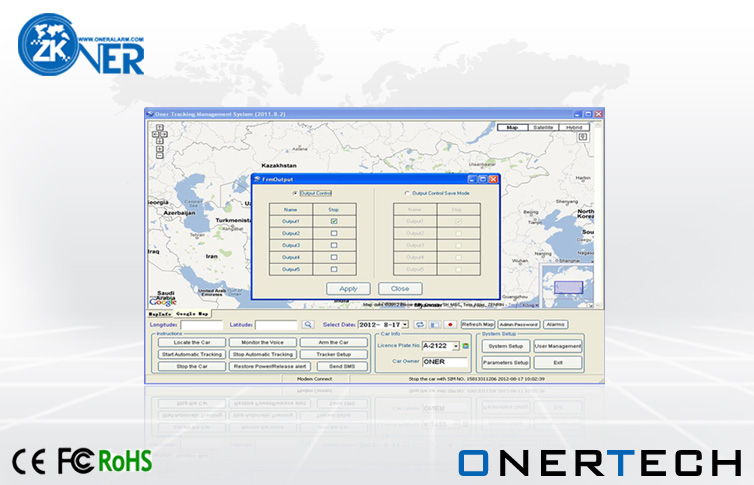Open Tracker Setup
The width and height of the screenshot is (754, 485).
(x=334, y=354)
